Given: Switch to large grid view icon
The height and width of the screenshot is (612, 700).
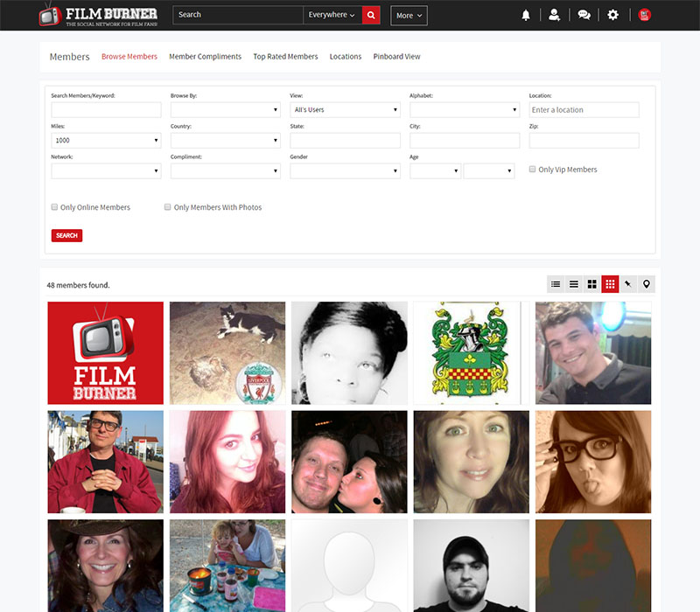Looking at the screenshot, I should tap(591, 284).
